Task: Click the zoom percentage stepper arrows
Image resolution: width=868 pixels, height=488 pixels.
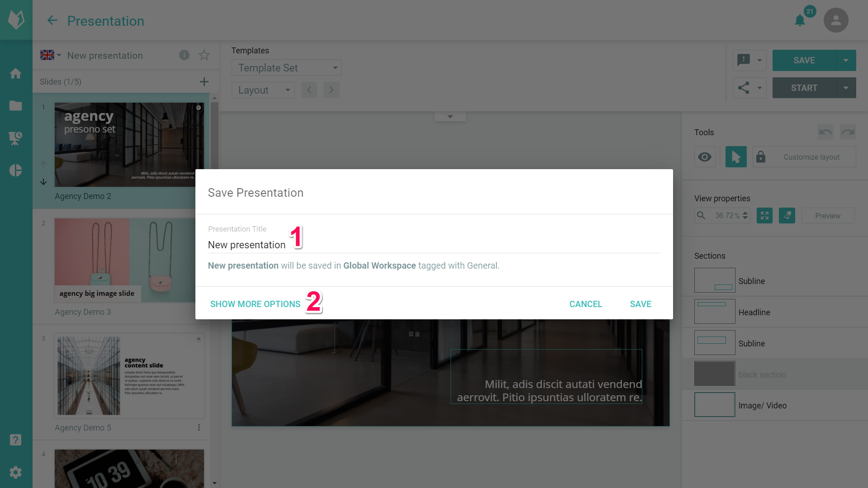Action: coord(745,216)
